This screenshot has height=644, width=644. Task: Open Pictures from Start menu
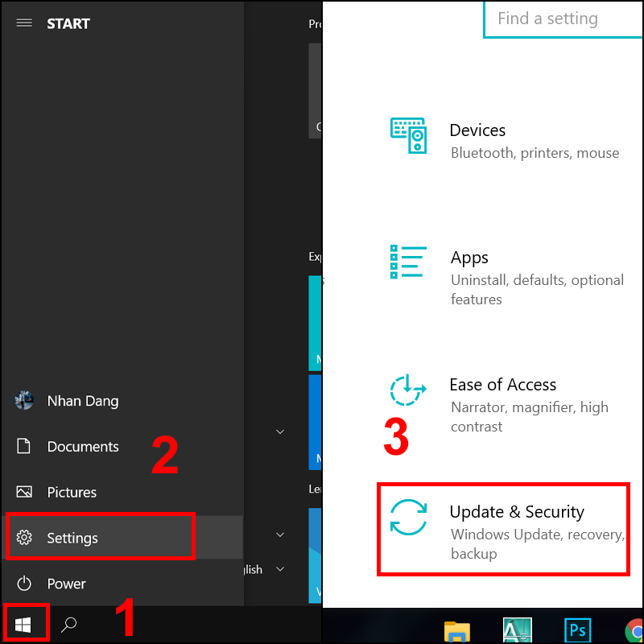click(122, 492)
